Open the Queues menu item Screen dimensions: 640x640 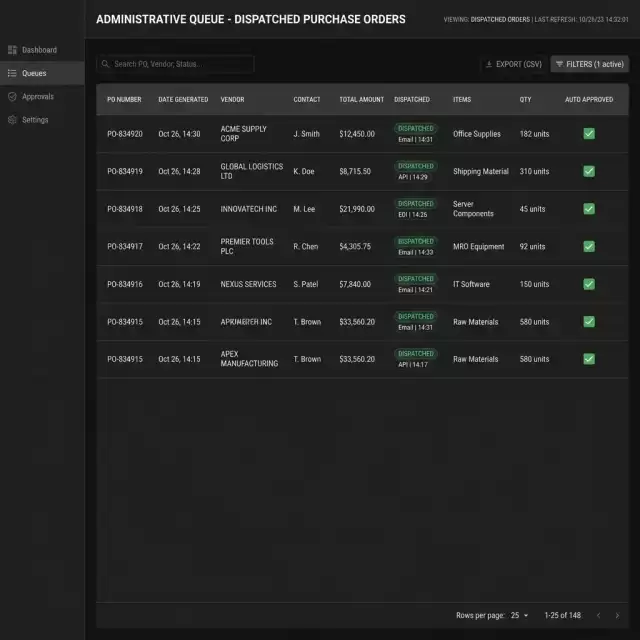tap(42, 73)
